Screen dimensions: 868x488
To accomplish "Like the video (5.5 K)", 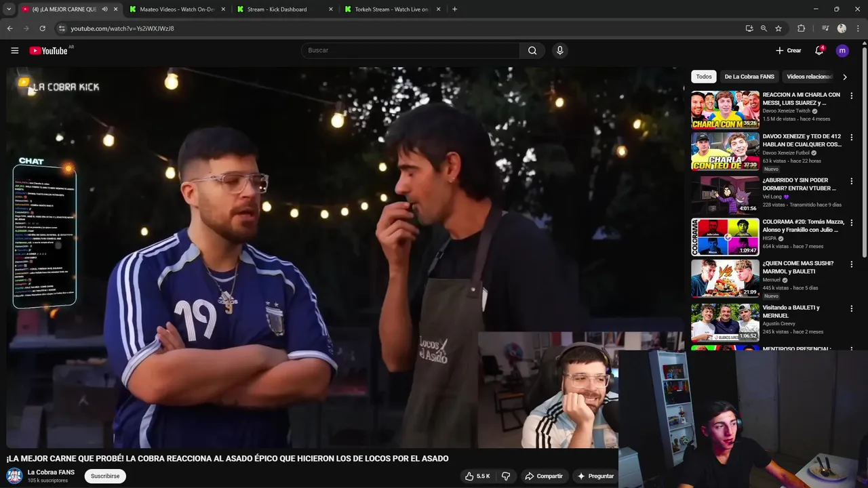I will click(477, 476).
